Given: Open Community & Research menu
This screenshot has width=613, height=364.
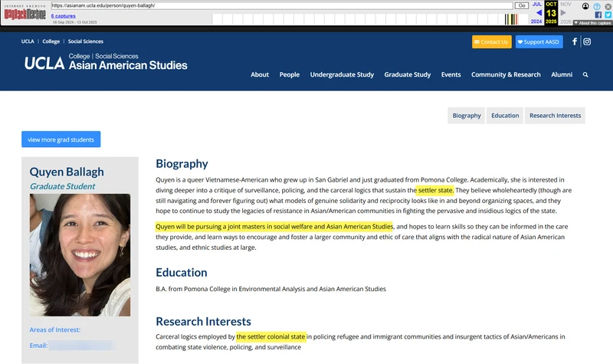Looking at the screenshot, I should (x=506, y=74).
